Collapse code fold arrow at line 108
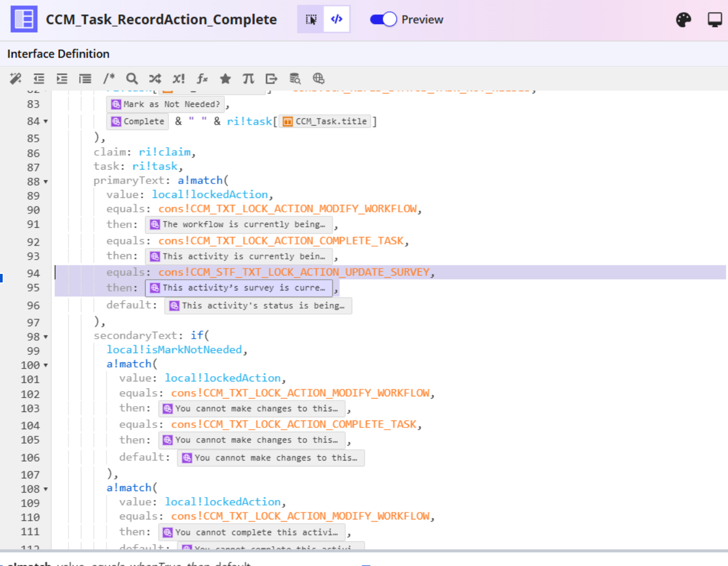The image size is (728, 566). 45,489
